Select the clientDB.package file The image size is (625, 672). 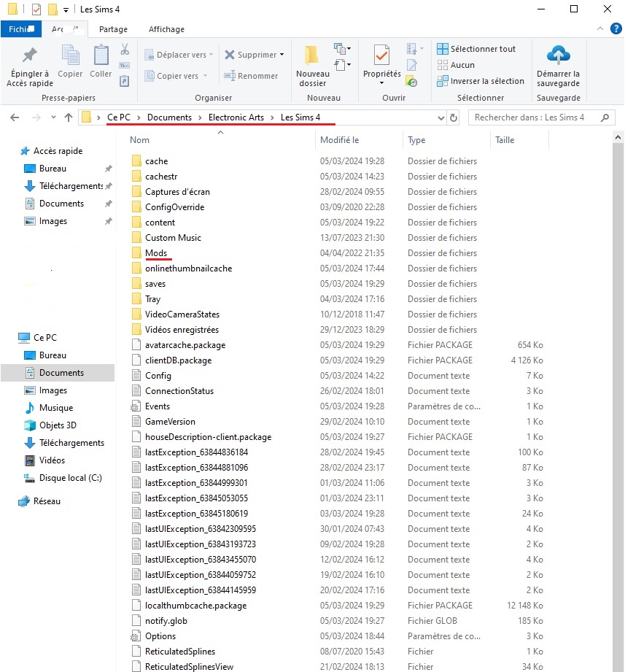(x=171, y=360)
